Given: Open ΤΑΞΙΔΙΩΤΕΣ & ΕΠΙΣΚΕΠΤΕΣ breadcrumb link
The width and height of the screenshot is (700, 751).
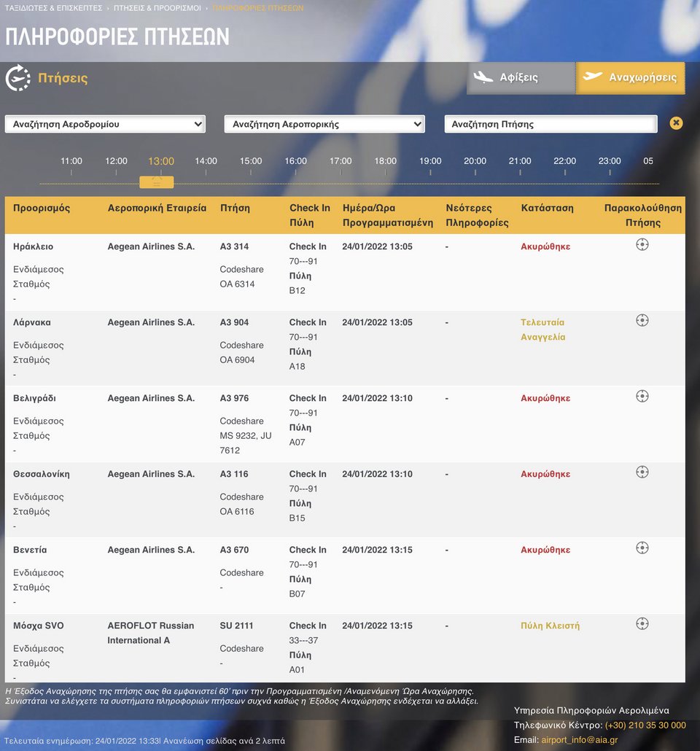Looking at the screenshot, I should click(x=54, y=8).
